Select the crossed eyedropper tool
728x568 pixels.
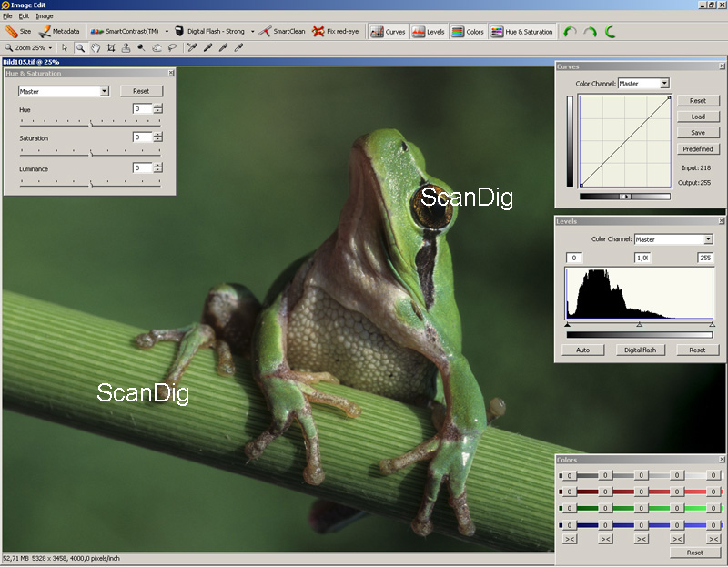[x=192, y=48]
